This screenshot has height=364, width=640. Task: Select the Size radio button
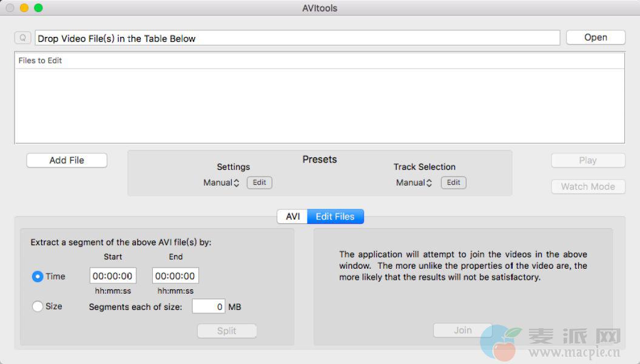[x=38, y=306]
